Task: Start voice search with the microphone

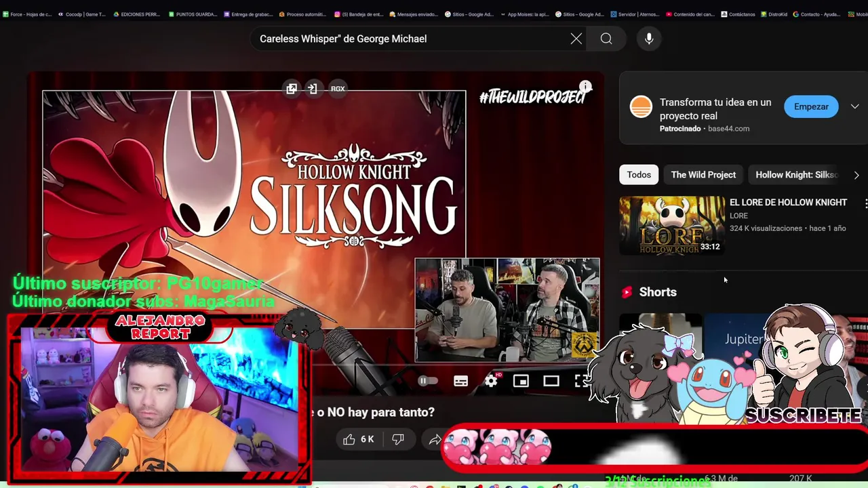Action: click(x=649, y=39)
